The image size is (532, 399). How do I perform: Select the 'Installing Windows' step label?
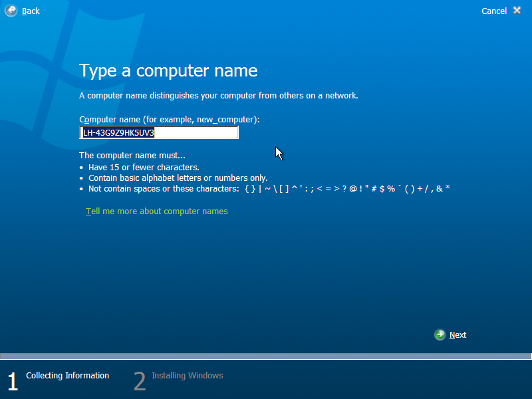click(187, 375)
